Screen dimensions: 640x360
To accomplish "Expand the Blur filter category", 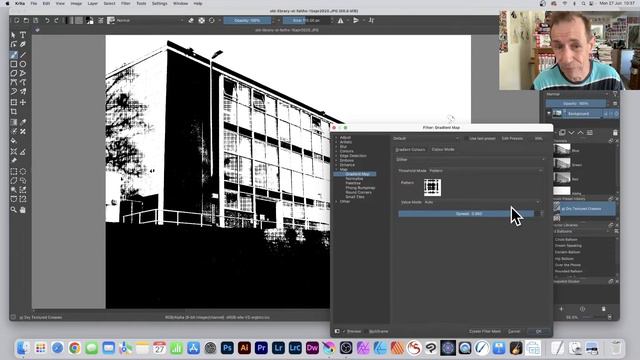I will [x=336, y=147].
